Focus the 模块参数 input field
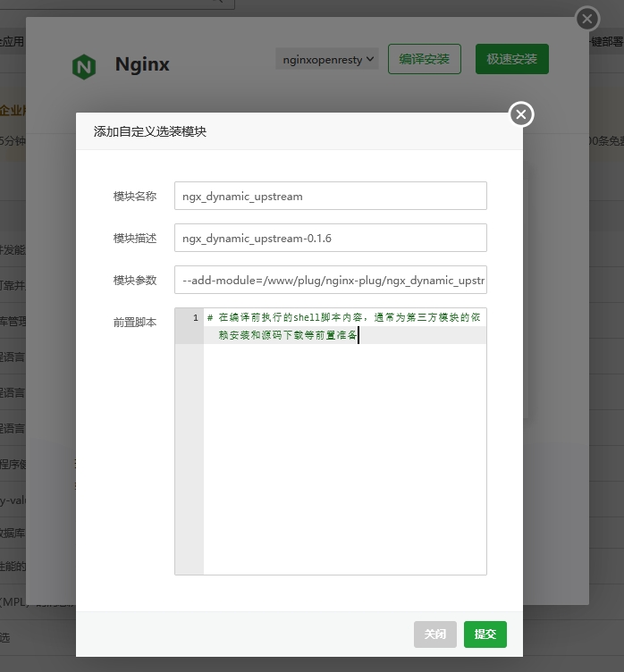 click(330, 280)
